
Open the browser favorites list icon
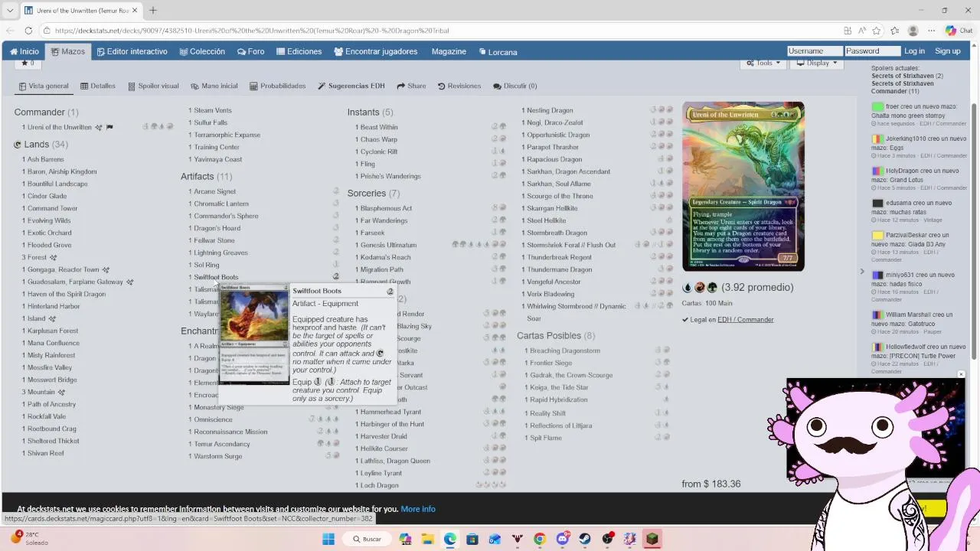click(894, 31)
